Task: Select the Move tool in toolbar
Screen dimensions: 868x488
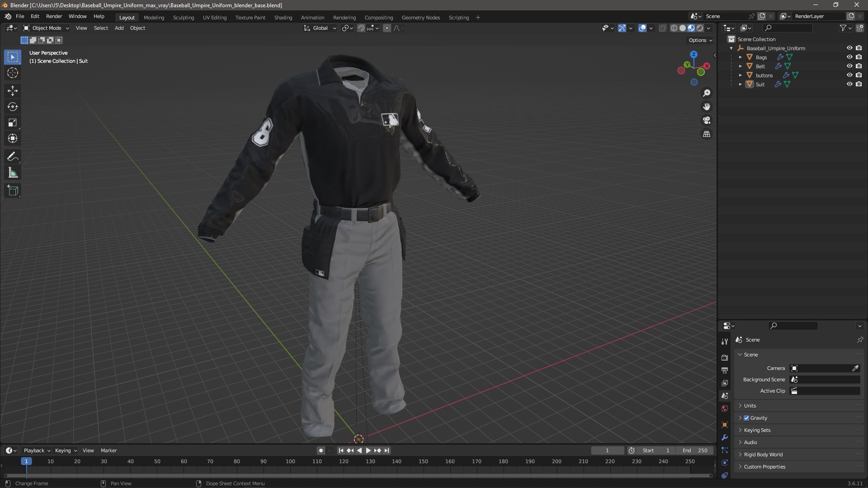Action: point(13,91)
